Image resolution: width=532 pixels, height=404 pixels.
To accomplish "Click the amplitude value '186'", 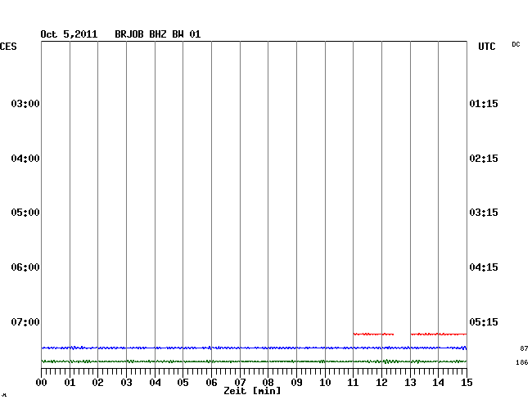I will (522, 362).
